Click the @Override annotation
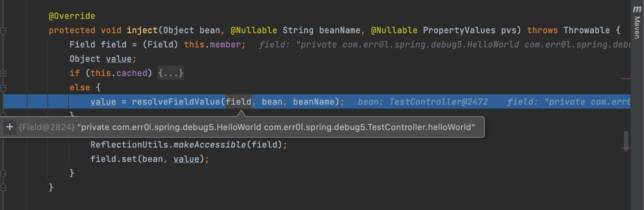The width and height of the screenshot is (644, 210). coord(72,16)
